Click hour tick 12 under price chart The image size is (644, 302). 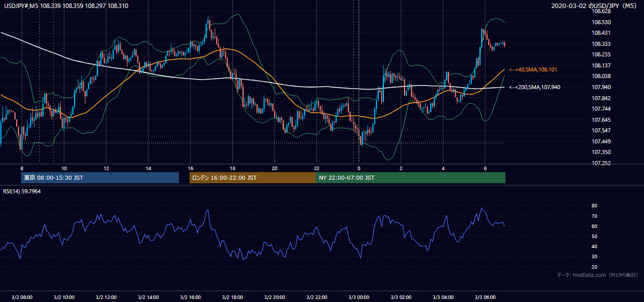pyautogui.click(x=106, y=168)
